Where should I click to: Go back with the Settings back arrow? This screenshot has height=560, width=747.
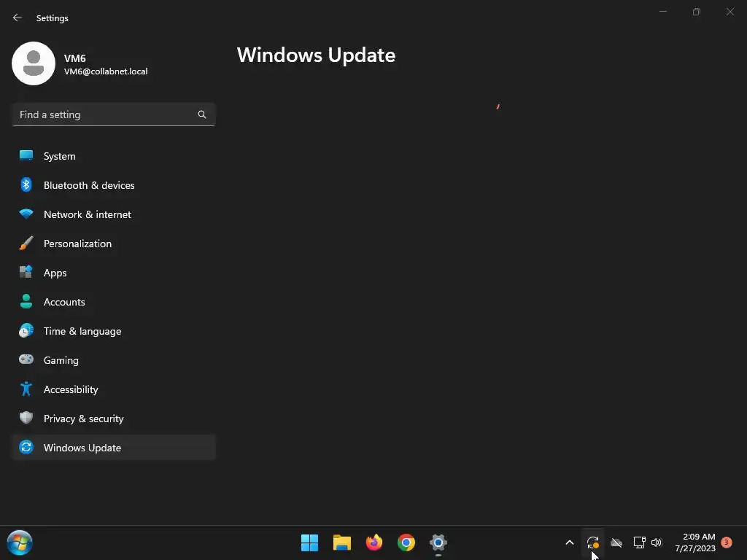coord(18,17)
